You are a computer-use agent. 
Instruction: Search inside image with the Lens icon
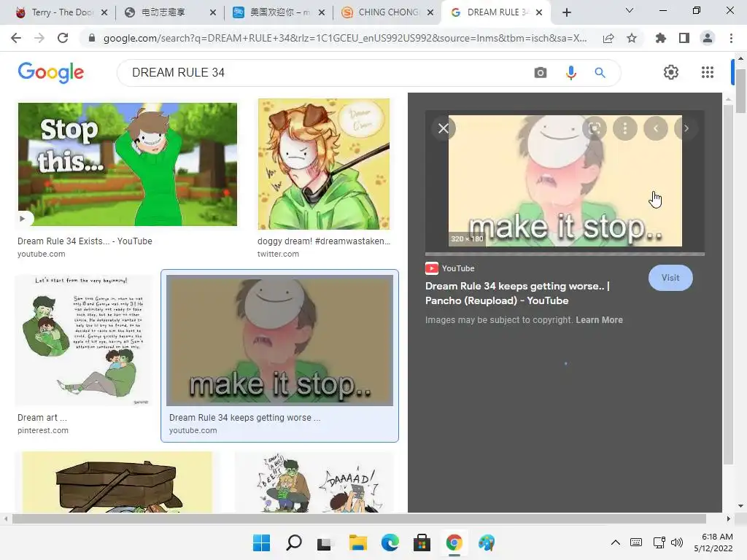tap(594, 128)
